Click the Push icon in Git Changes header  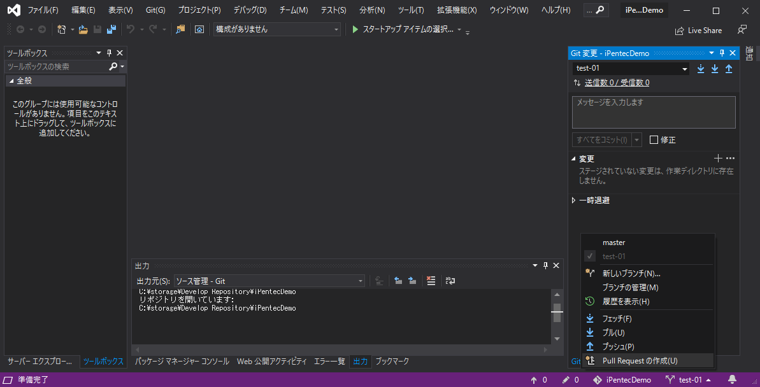point(729,69)
